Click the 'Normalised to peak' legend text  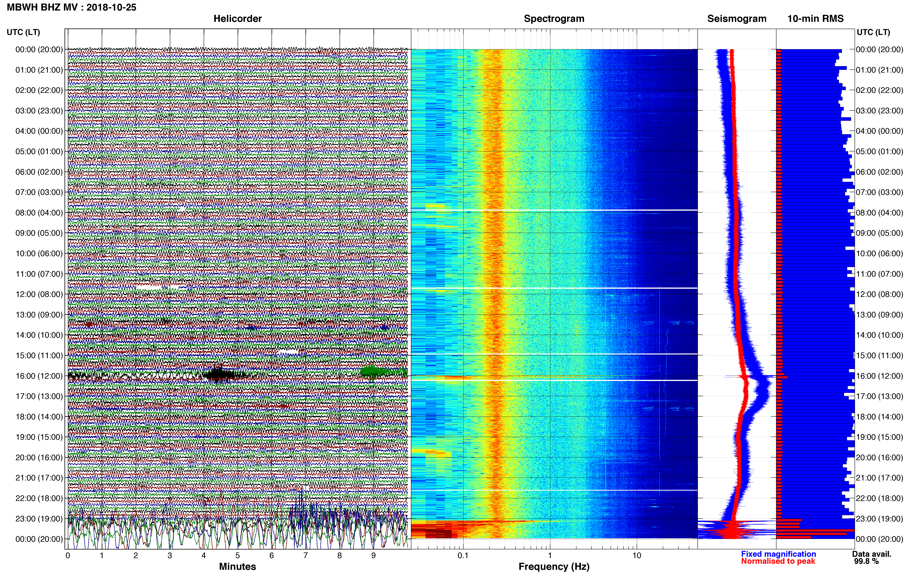click(778, 561)
